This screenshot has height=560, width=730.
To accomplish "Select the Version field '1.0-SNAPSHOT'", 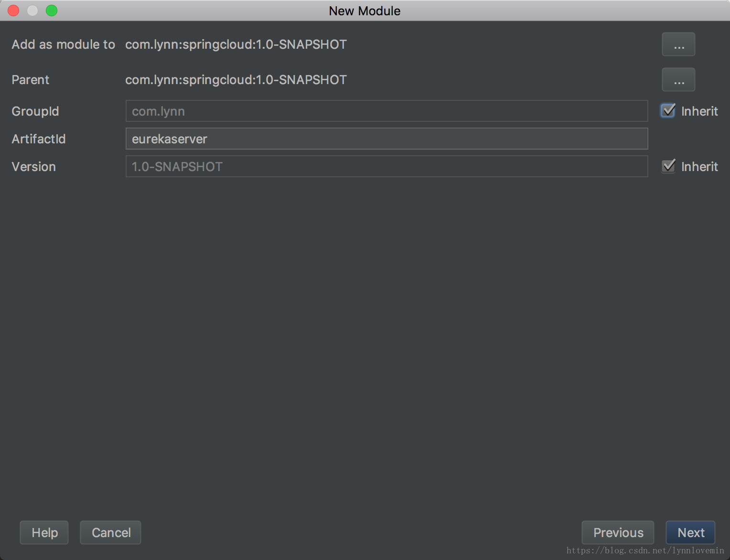I will point(386,167).
